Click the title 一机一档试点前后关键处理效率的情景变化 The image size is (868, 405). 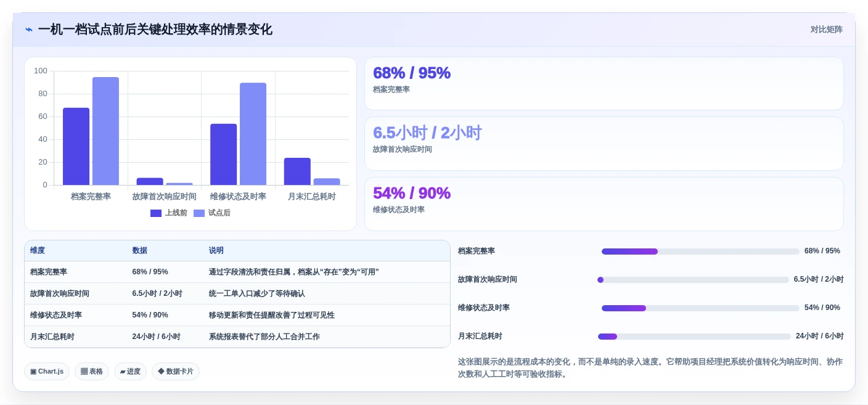155,30
